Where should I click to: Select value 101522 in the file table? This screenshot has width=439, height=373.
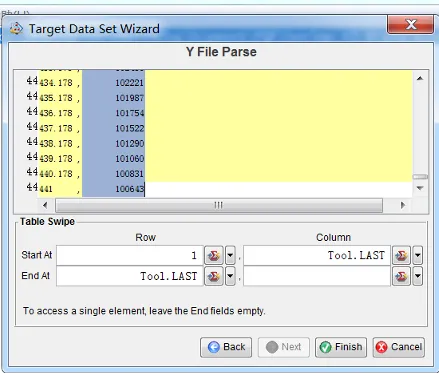click(x=130, y=128)
